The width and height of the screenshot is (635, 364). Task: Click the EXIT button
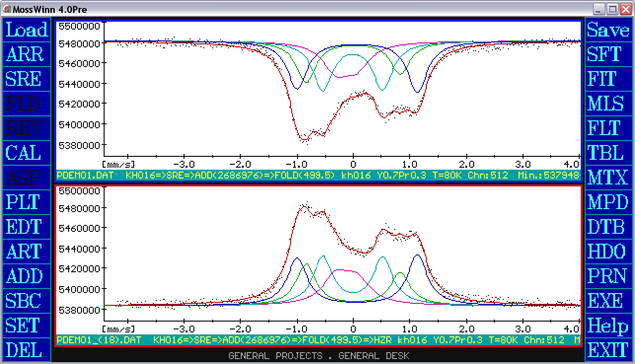[x=608, y=350]
